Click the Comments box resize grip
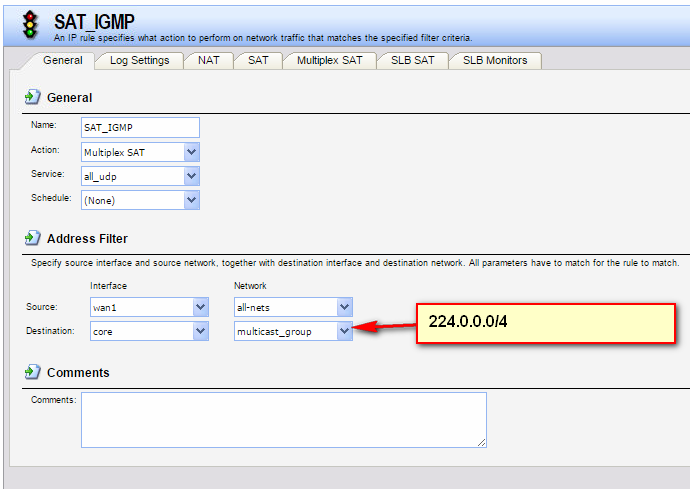Screen dimensions: 690x489 (481, 442)
